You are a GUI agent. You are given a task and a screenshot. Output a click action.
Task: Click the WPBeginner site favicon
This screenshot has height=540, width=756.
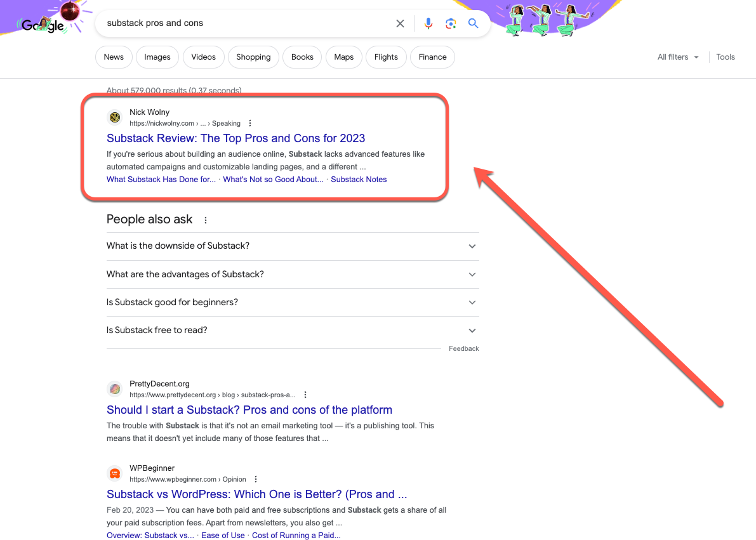pos(115,473)
